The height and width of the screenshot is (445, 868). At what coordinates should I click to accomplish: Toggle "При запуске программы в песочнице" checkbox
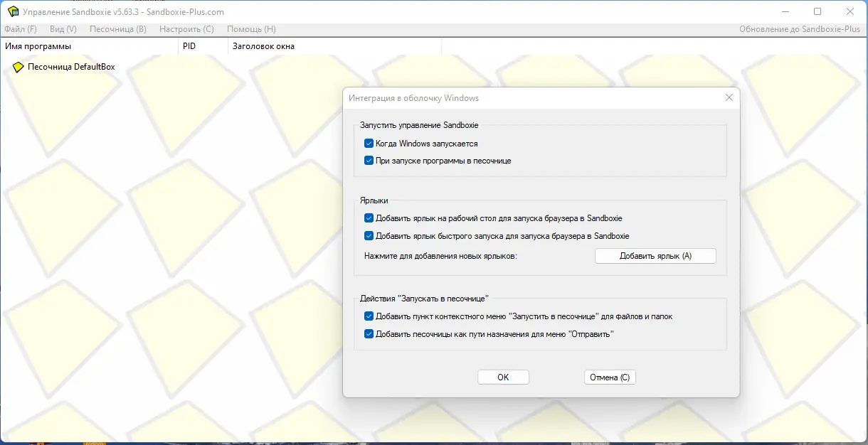point(369,161)
